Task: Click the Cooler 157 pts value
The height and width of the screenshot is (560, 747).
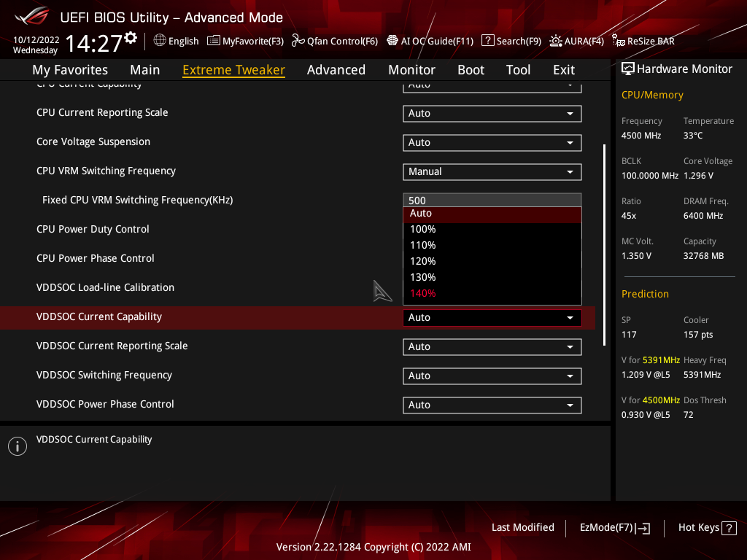Action: (x=698, y=335)
